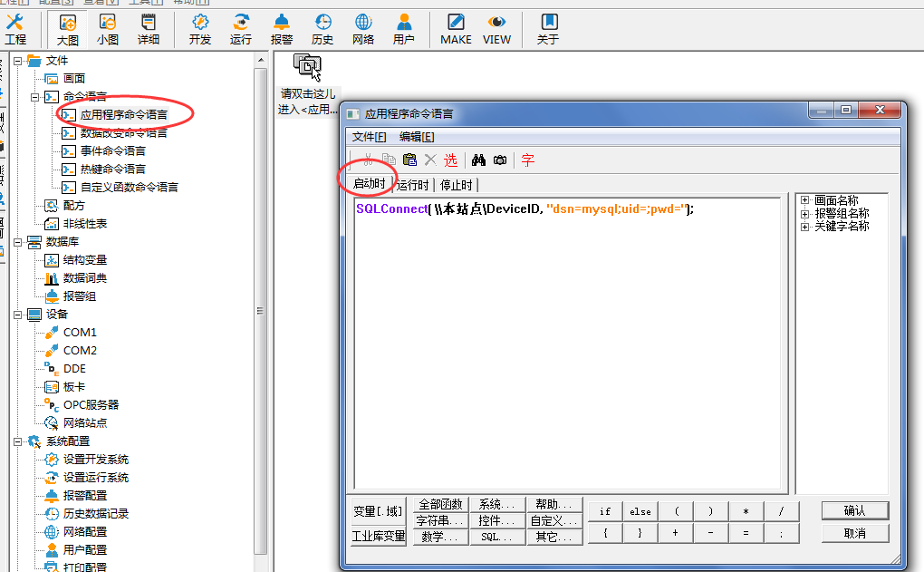Screen dimensions: 924x572
Task: Click the tree panel vertical scrollbar
Action: click(261, 311)
